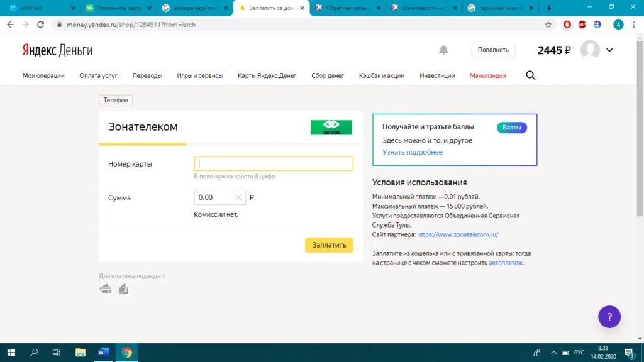The image size is (644, 362).
Task: Click the globe extension icon
Action: [597, 25]
